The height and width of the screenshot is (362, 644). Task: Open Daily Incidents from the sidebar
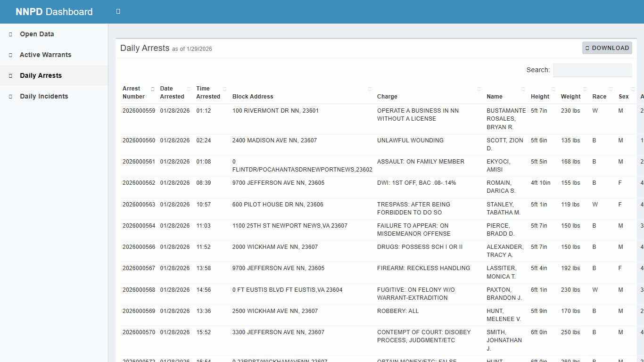click(43, 96)
